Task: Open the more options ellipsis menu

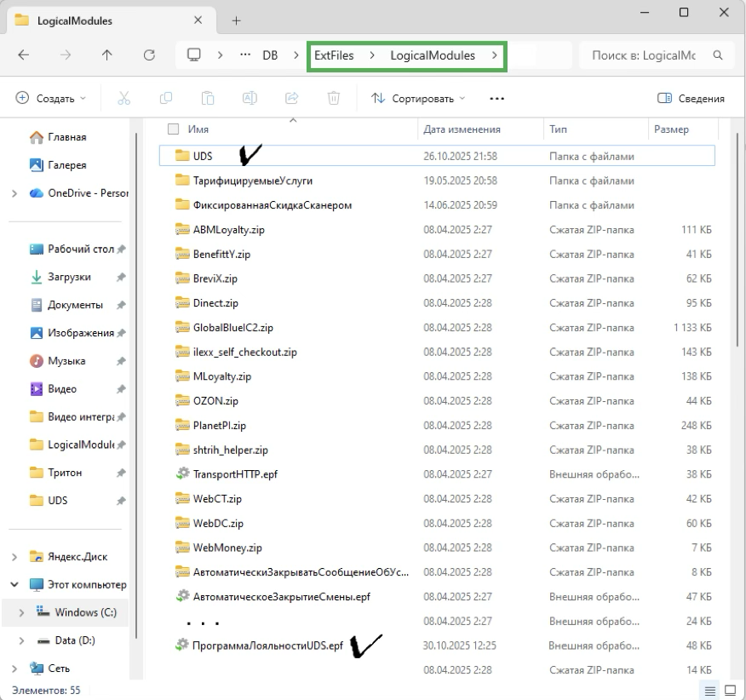Action: coord(497,99)
